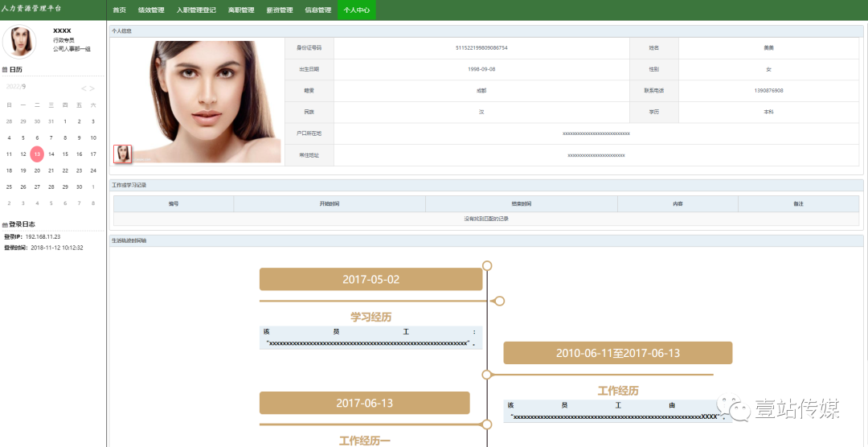Open the 绩效管理 menu
The image size is (868, 447).
(x=151, y=10)
